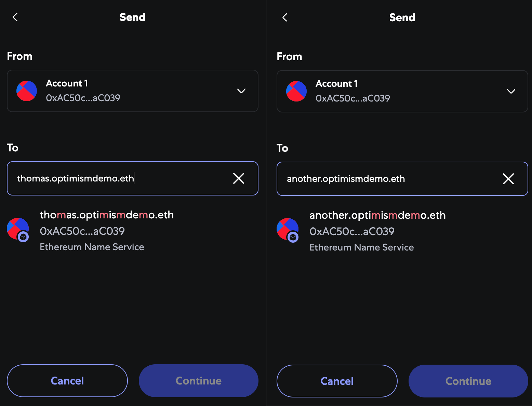Viewport: 532px width, 406px height.
Task: Clear the thomas.optimismdemo.eth address field
Action: (238, 178)
